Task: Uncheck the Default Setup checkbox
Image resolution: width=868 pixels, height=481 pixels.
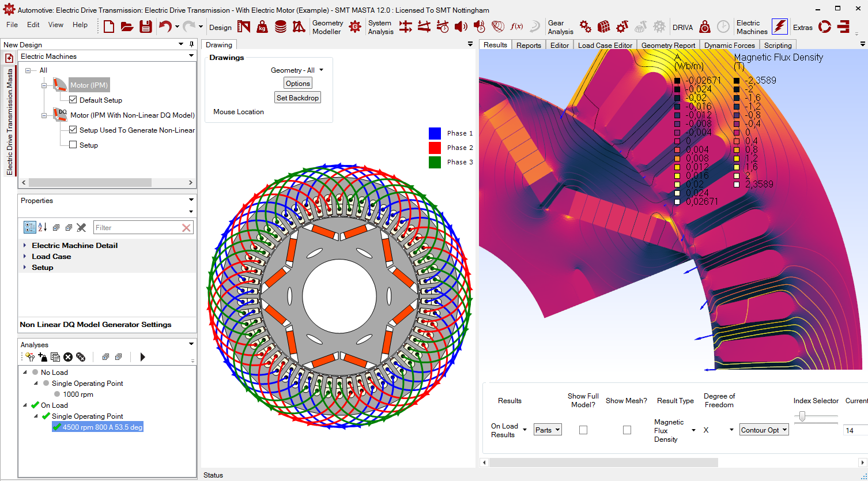Action: 73,100
